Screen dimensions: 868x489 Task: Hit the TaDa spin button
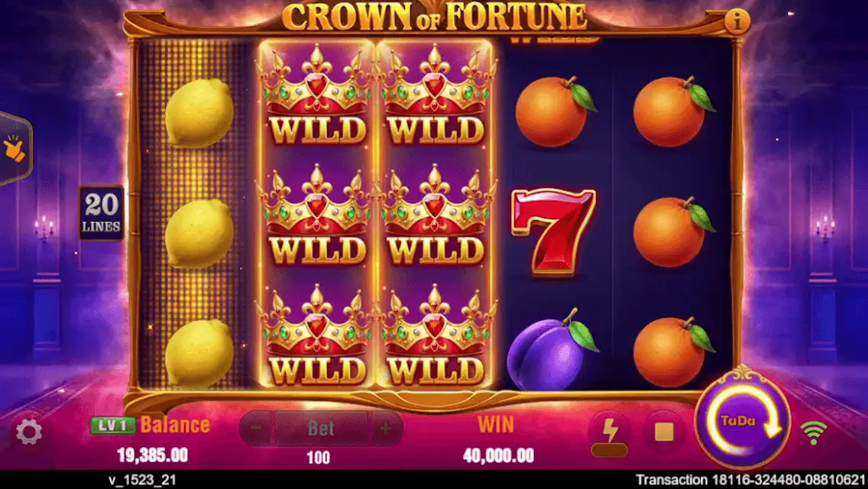(743, 424)
